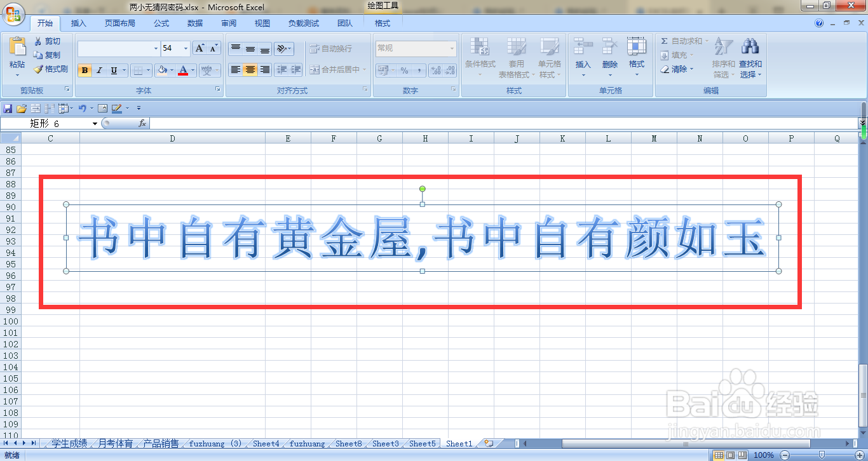This screenshot has width=868, height=461.
Task: Expand the 合并后居中 merge dropdown arrow
Action: 364,70
